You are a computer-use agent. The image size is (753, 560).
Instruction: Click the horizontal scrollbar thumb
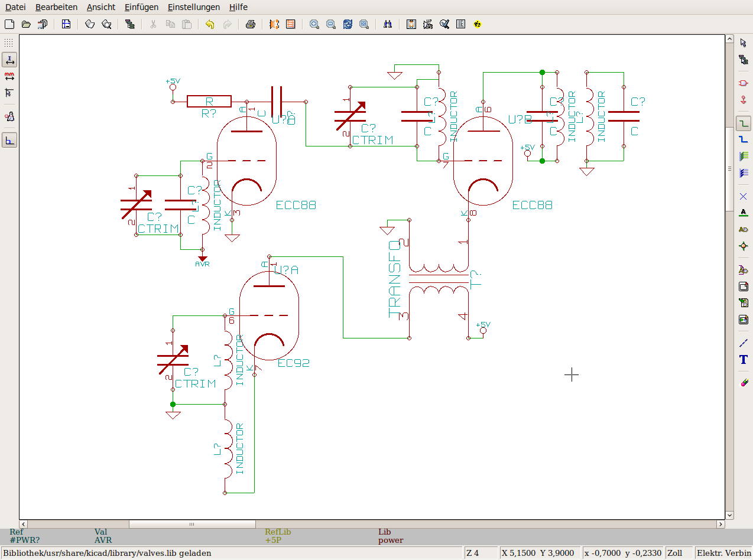click(192, 524)
